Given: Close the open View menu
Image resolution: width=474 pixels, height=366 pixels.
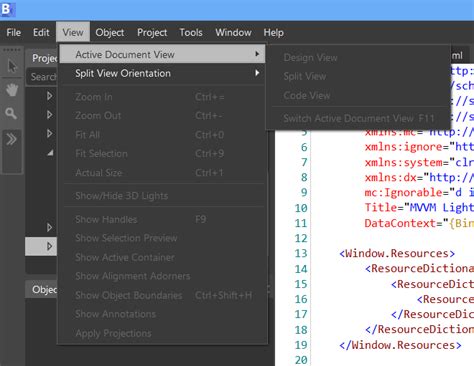Looking at the screenshot, I should pos(73,33).
